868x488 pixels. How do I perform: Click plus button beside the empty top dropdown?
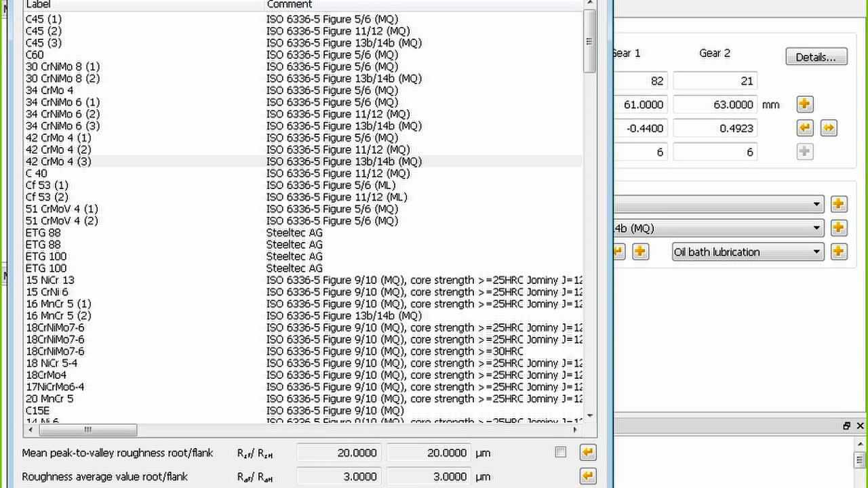coord(839,204)
